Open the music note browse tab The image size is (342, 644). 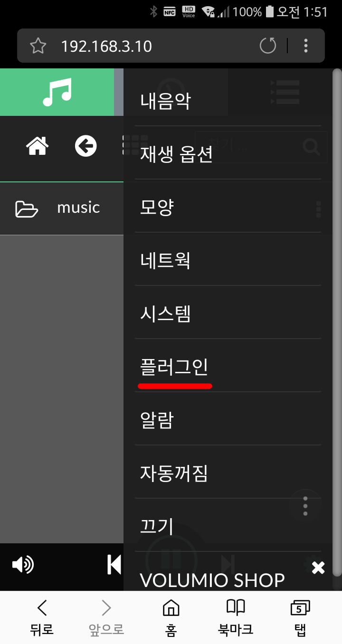pyautogui.click(x=57, y=92)
